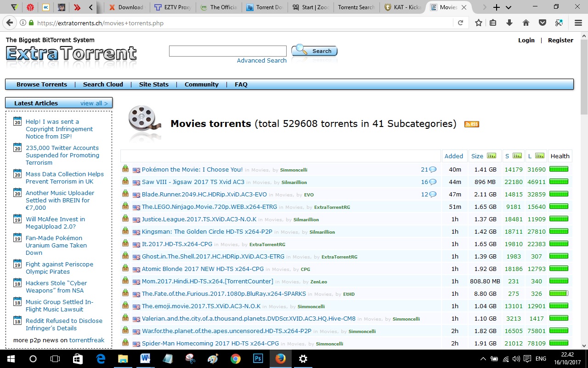Open the FAQ menu item

pos(241,85)
